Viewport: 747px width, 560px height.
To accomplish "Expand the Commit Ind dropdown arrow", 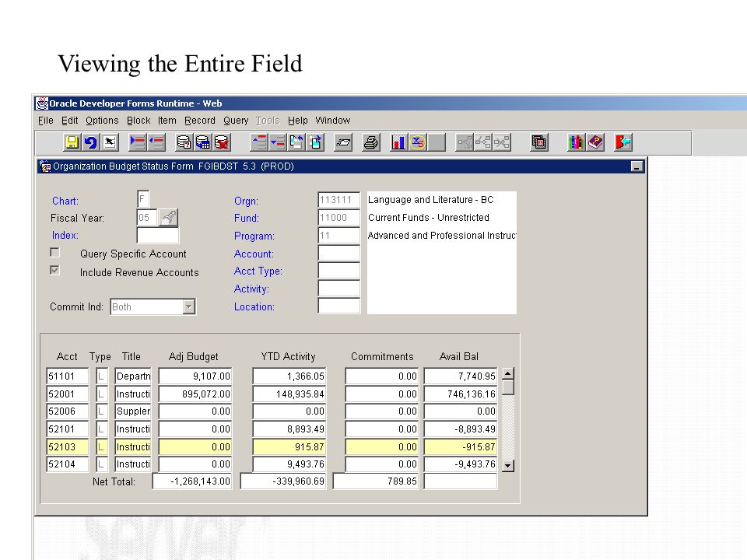I will click(188, 306).
